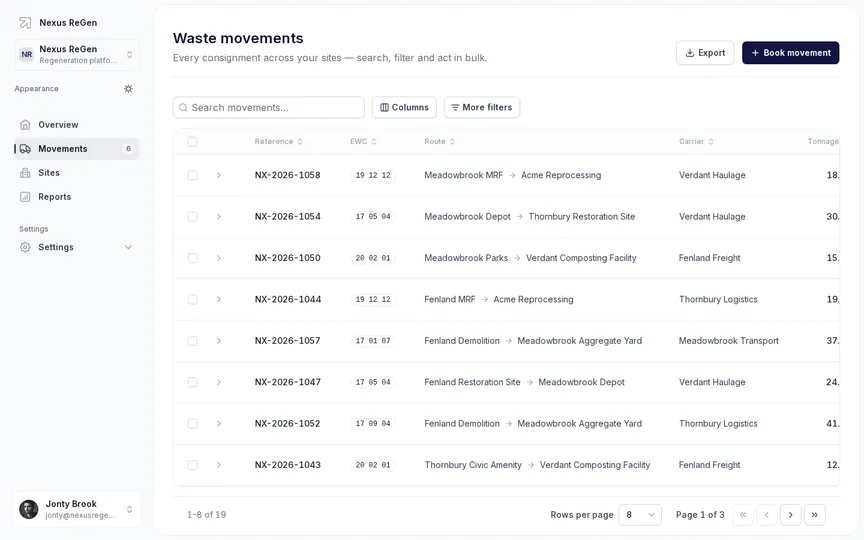The width and height of the screenshot is (864, 540).
Task: Focus the Search movements field
Action: pyautogui.click(x=268, y=107)
